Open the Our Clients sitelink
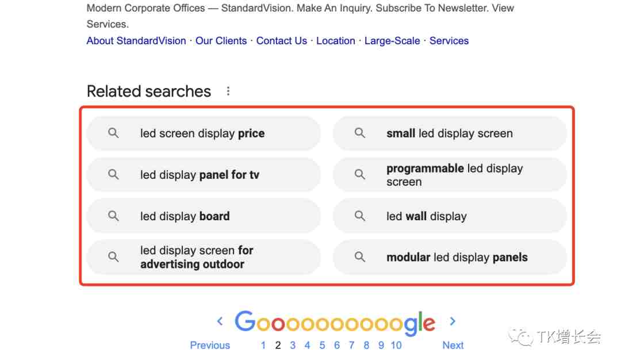This screenshot has height=364, width=621. coord(221,41)
